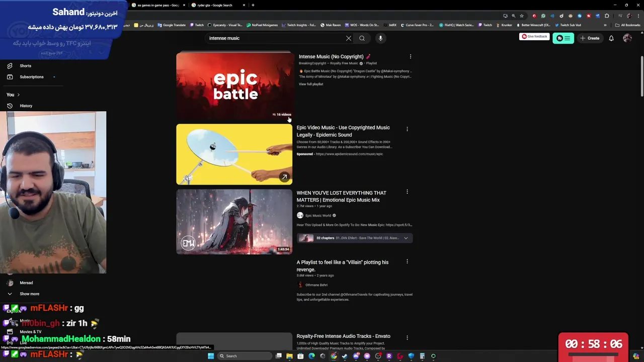The width and height of the screenshot is (644, 362).
Task: Open Othmane Behri channel
Action: click(316, 285)
